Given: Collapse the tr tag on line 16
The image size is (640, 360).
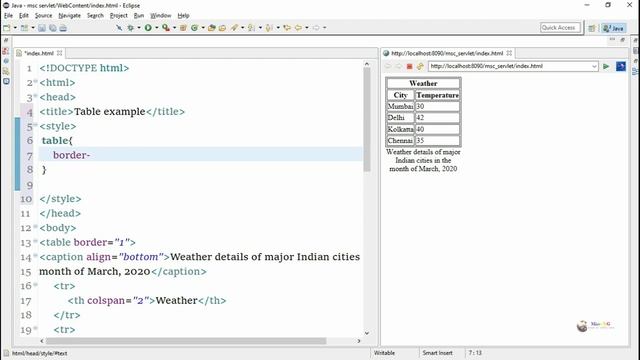Looking at the screenshot, I should [36, 284].
